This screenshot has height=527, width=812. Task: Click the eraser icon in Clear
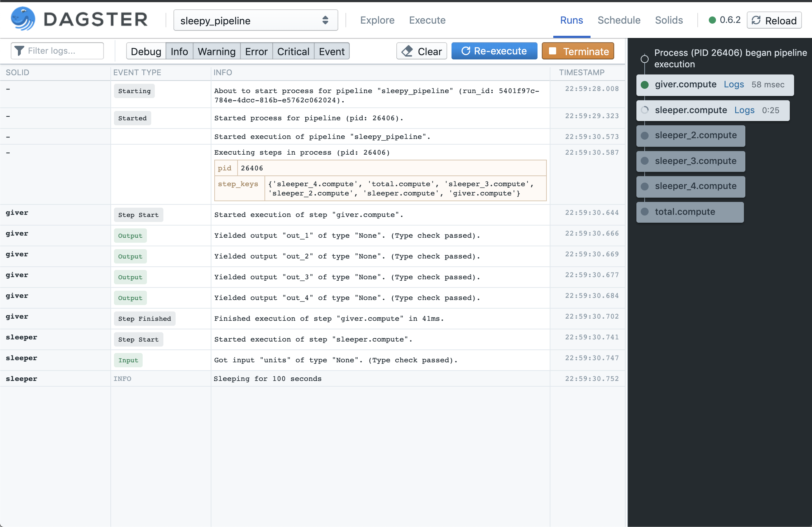tap(407, 51)
